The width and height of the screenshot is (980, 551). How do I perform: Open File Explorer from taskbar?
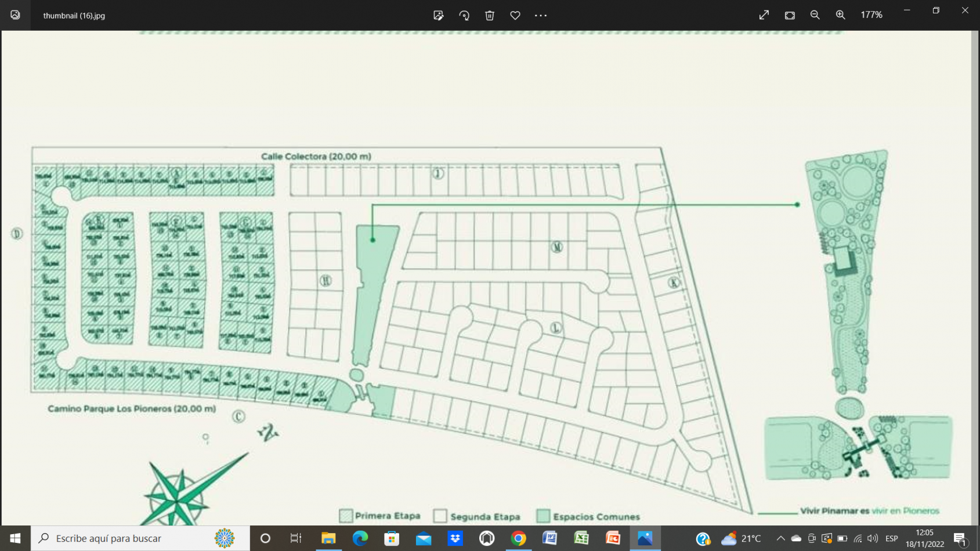(328, 538)
